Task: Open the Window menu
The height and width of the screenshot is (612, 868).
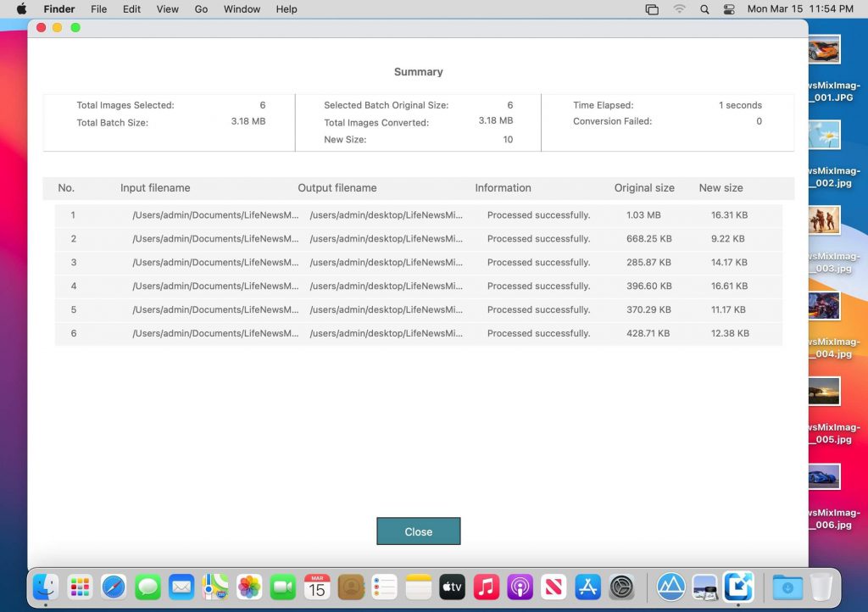Action: [242, 9]
